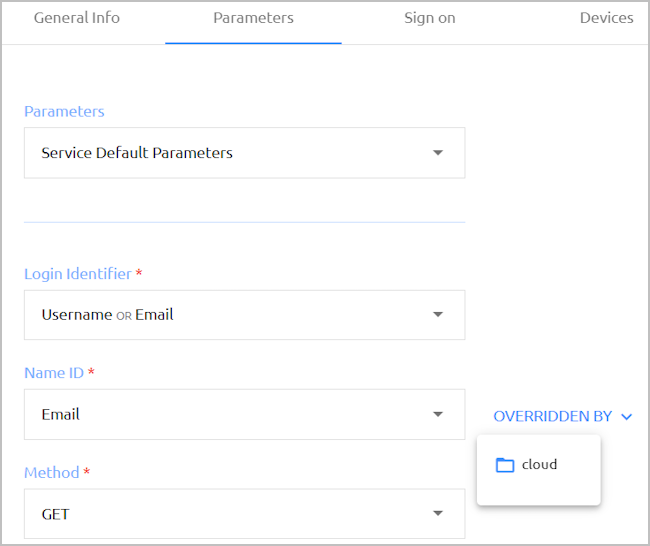
Task: Click the Name ID dropdown arrow
Action: coord(438,414)
